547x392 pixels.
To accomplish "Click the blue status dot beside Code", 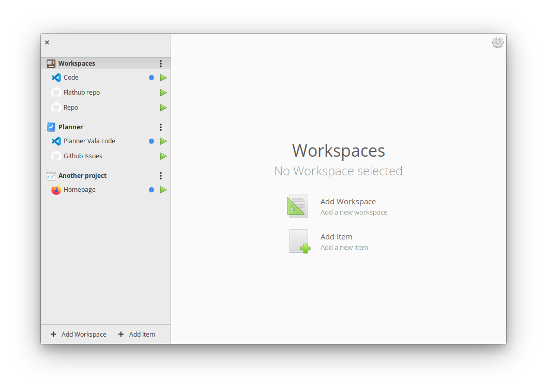I will pyautogui.click(x=151, y=78).
